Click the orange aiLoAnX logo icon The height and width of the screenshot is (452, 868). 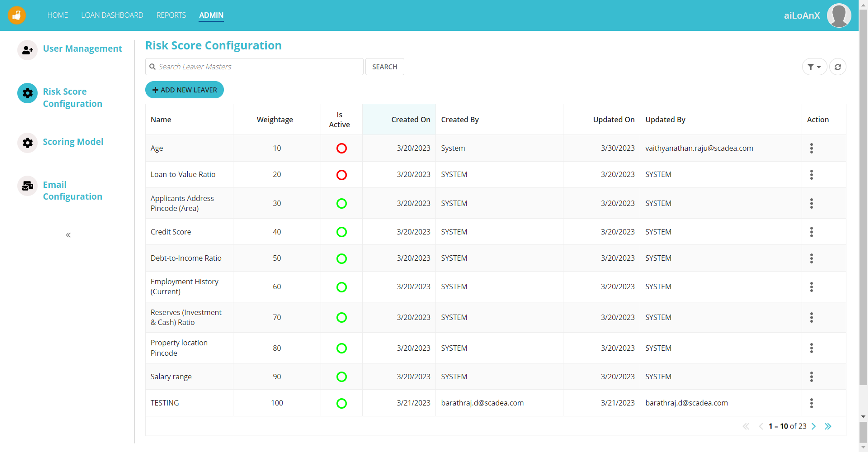(17, 15)
